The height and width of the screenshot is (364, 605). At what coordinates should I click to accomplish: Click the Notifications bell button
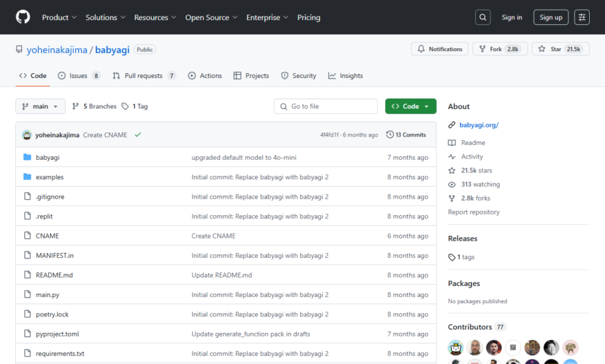[x=440, y=49]
